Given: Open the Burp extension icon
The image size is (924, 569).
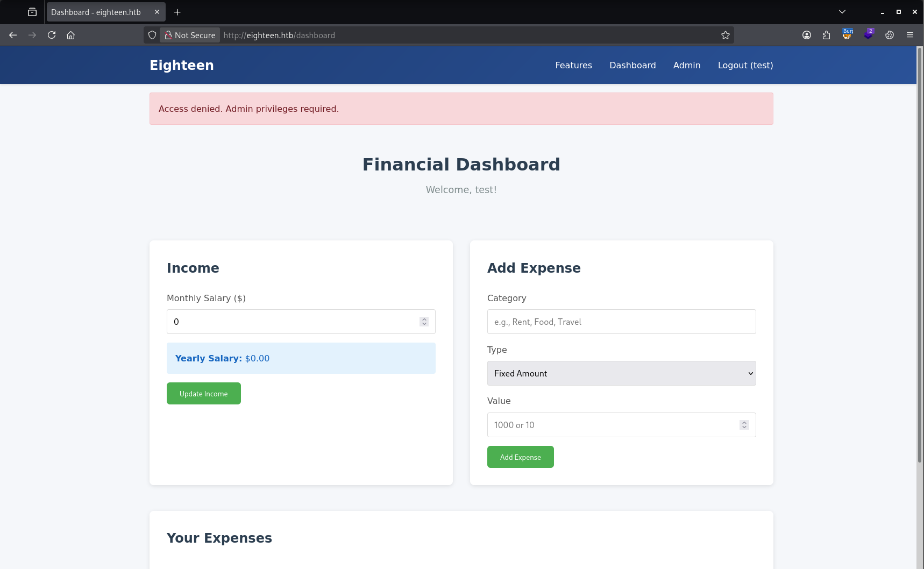Looking at the screenshot, I should pyautogui.click(x=848, y=34).
